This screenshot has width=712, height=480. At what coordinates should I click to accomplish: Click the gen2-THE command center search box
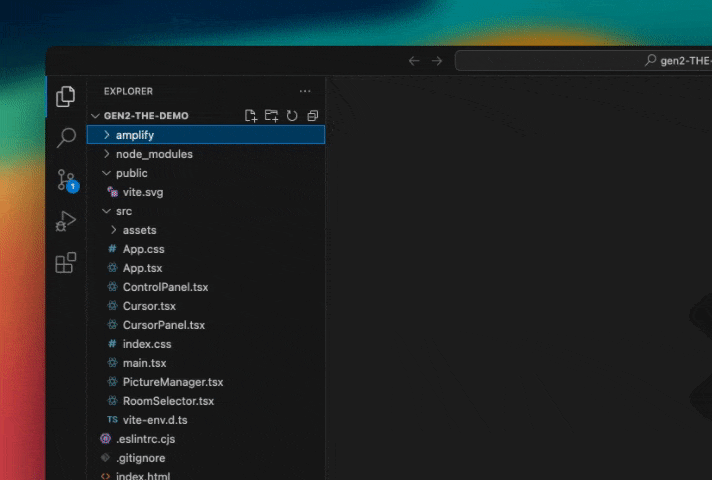(x=583, y=61)
